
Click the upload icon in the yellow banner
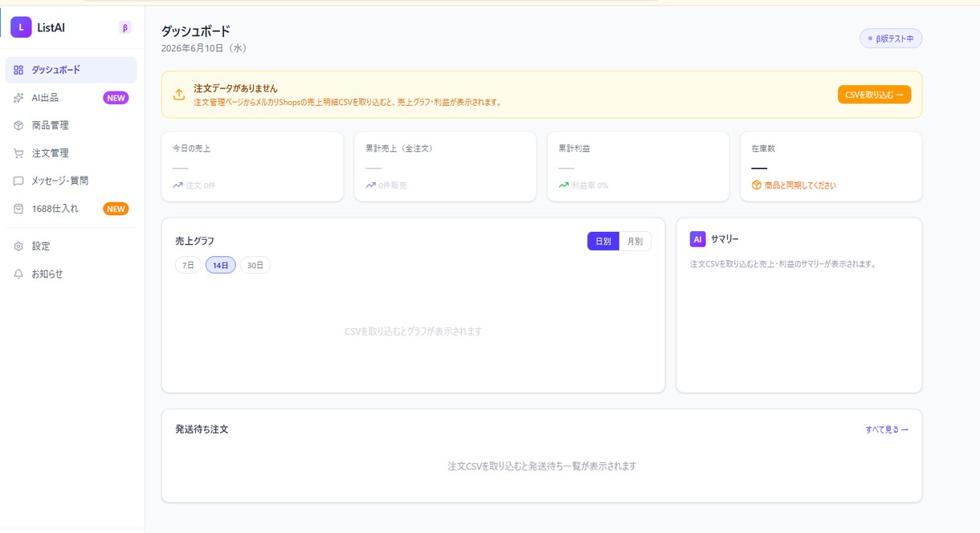click(179, 95)
